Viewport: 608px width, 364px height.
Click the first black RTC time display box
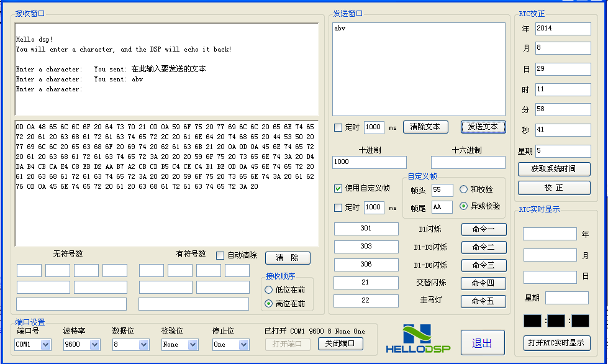point(532,321)
